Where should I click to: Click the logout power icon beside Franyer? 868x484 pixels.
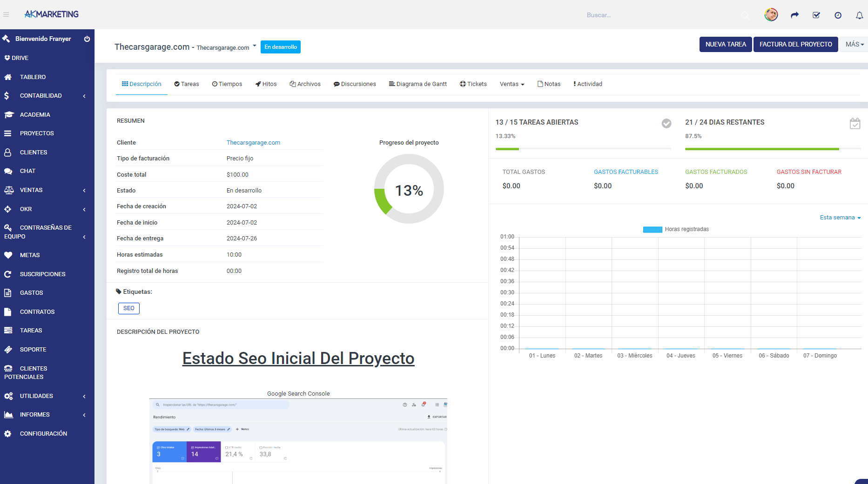(87, 39)
